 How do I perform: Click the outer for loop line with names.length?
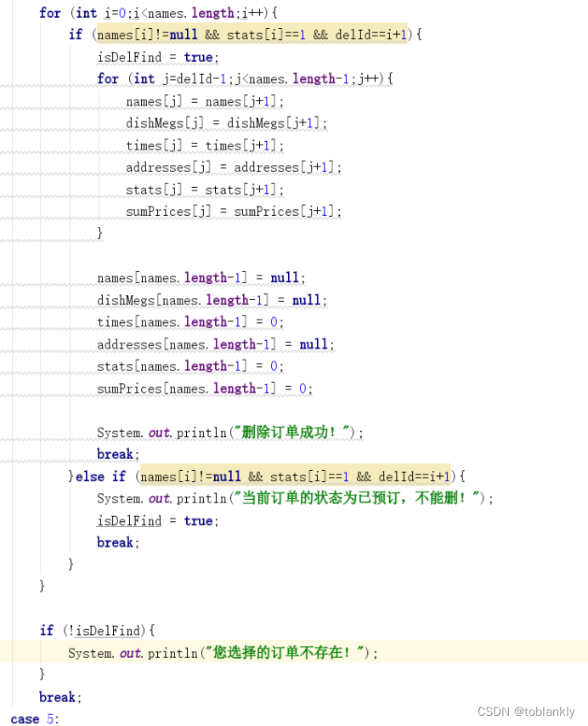[158, 13]
